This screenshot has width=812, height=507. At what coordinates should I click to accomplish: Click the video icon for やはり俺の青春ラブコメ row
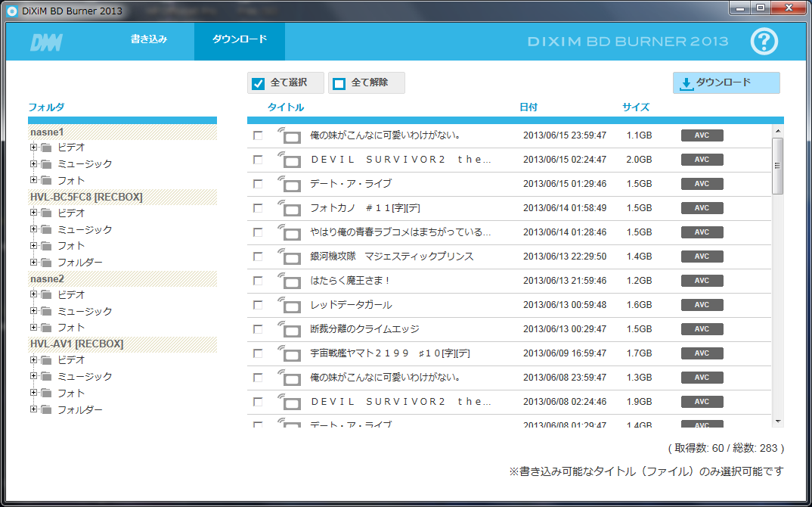290,232
